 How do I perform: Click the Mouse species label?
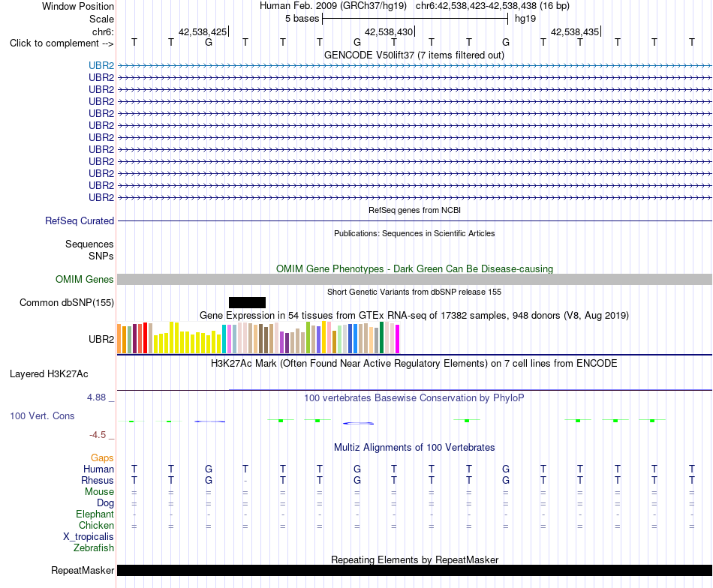coord(99,492)
